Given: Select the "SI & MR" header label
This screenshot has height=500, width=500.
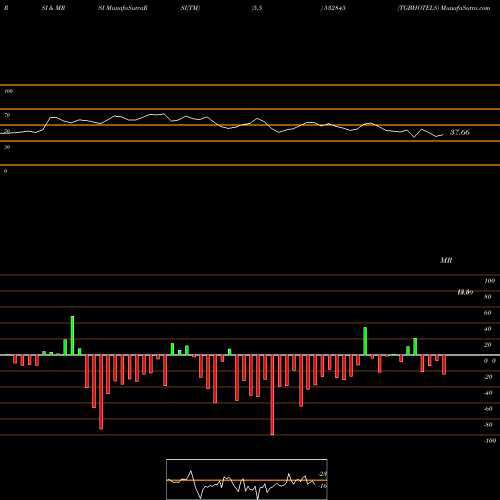Looking at the screenshot, I should 53,8.
